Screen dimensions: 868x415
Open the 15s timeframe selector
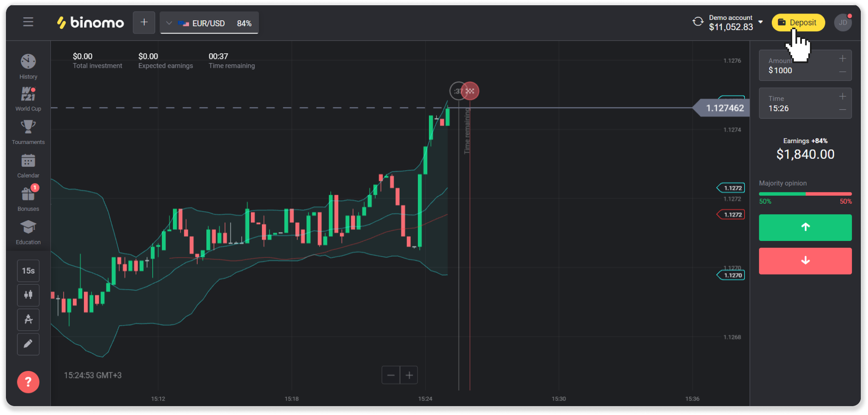coord(28,271)
